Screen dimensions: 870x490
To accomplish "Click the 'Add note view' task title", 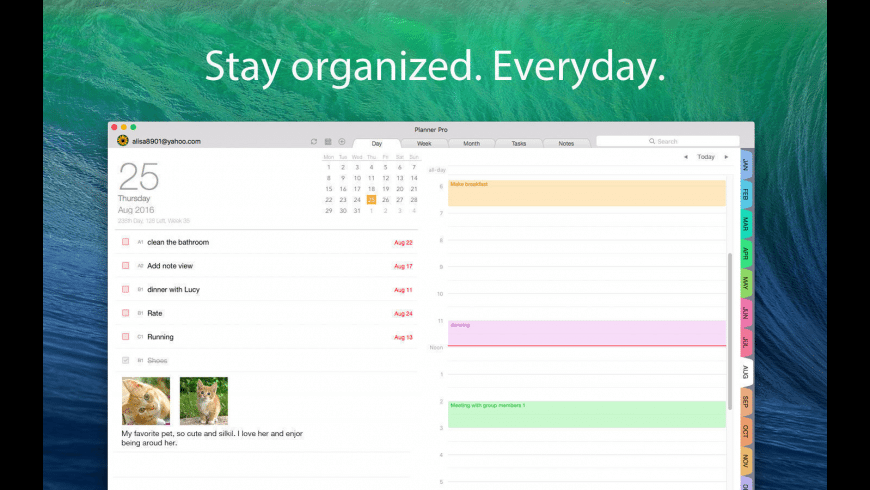I will [x=170, y=266].
